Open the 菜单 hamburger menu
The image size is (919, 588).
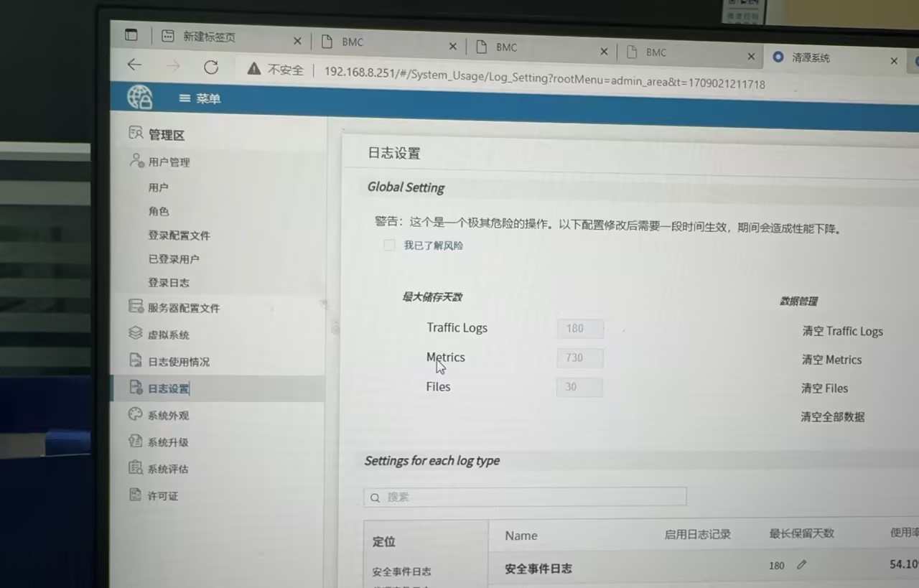200,98
